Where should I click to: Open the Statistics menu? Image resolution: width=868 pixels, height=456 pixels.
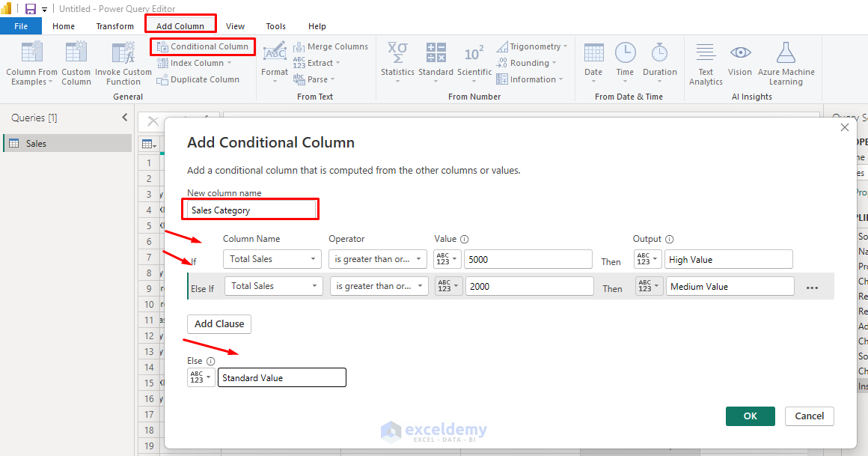(397, 63)
